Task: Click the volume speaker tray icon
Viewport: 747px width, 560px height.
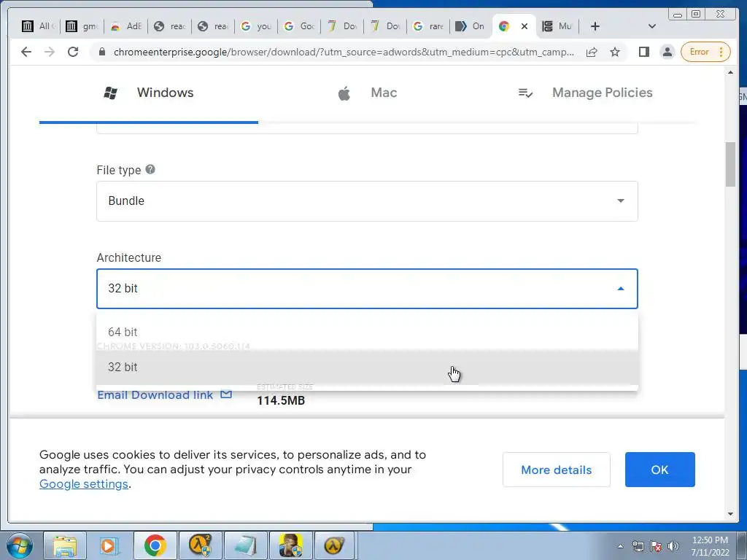Action: (x=673, y=546)
